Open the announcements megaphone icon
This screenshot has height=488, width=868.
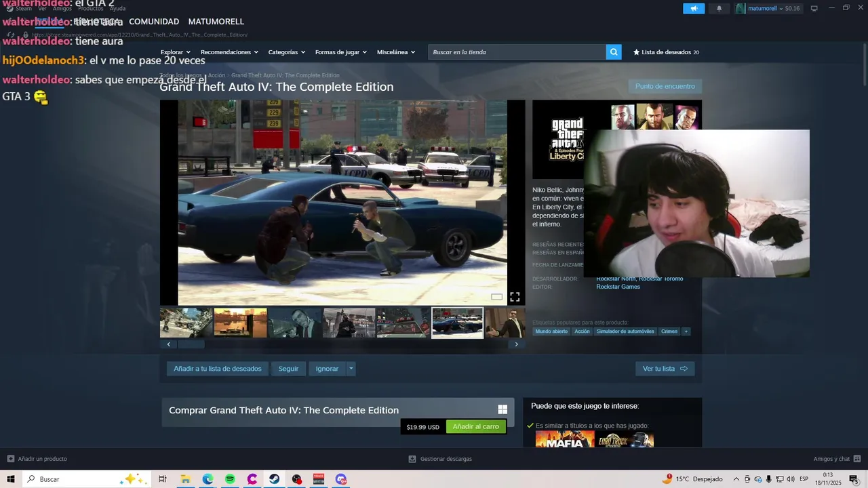pyautogui.click(x=694, y=8)
